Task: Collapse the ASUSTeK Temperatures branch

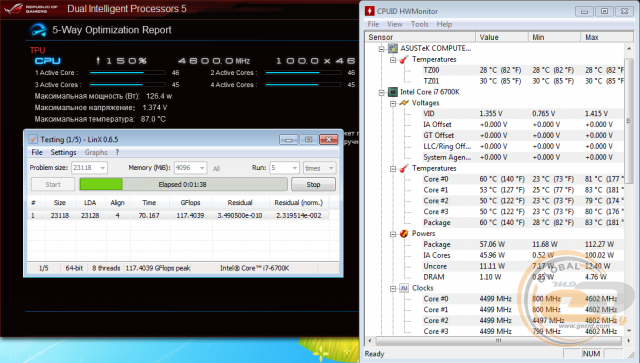Action: [x=393, y=60]
